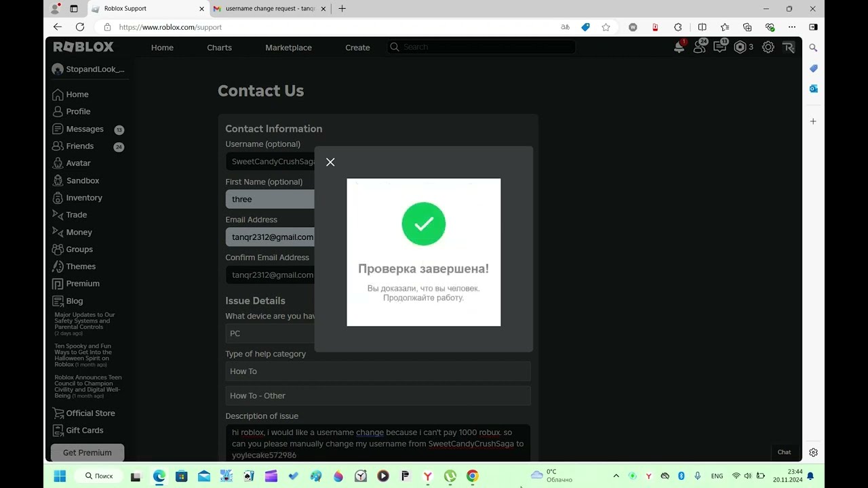This screenshot has height=488, width=868.
Task: Open Windows Start button
Action: [60, 476]
